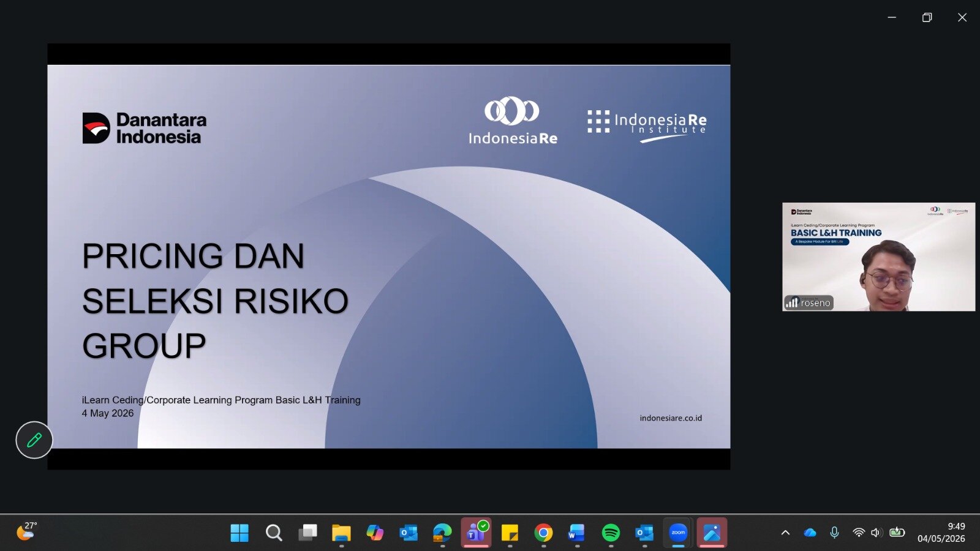Open the Outlook icon beside Copilot
The width and height of the screenshot is (980, 551).
point(409,533)
